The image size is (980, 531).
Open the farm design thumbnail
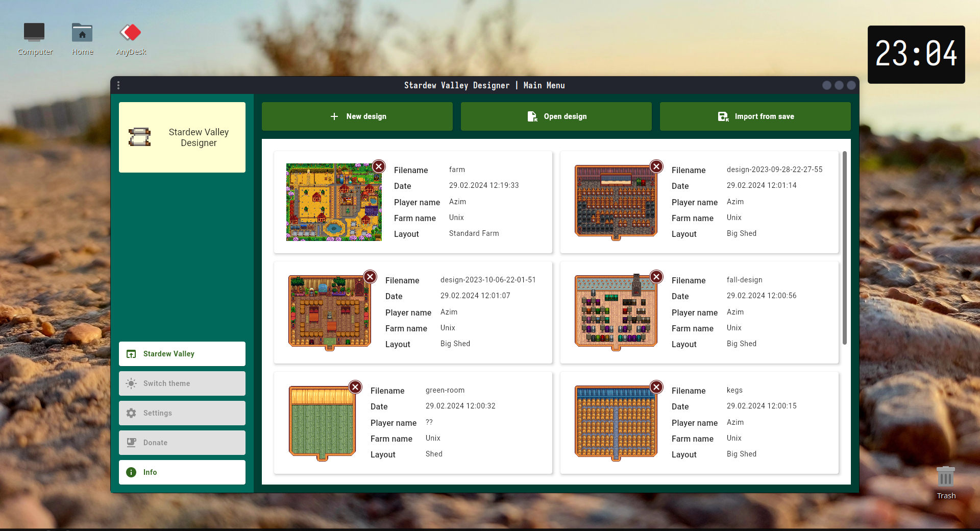(334, 202)
